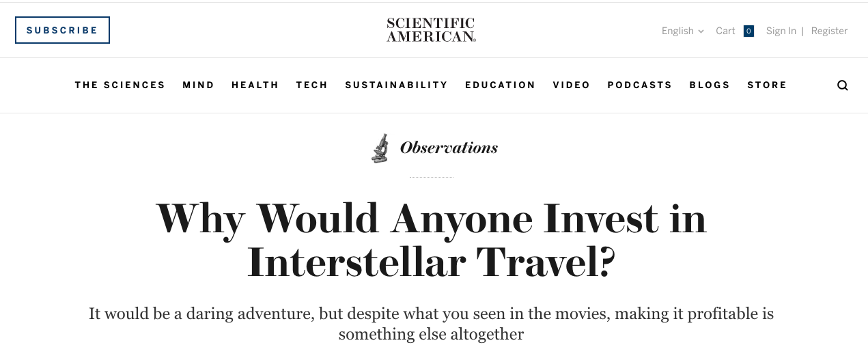Open the Education section

pos(501,85)
